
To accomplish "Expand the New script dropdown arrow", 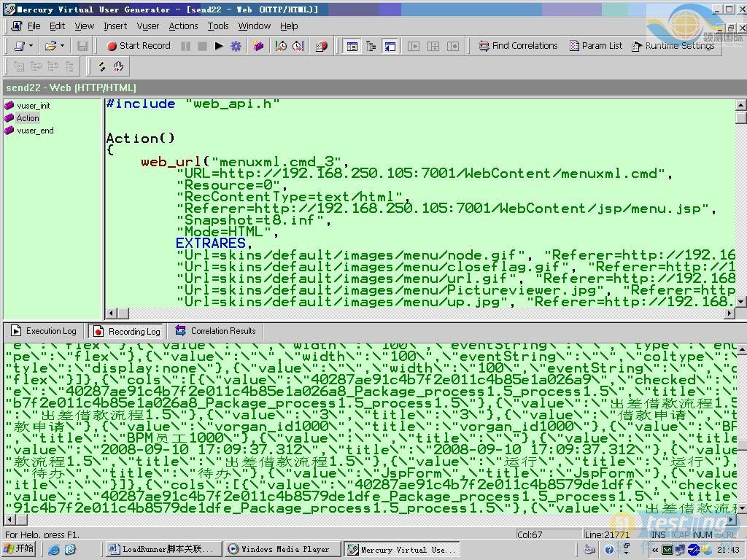I will tap(30, 46).
